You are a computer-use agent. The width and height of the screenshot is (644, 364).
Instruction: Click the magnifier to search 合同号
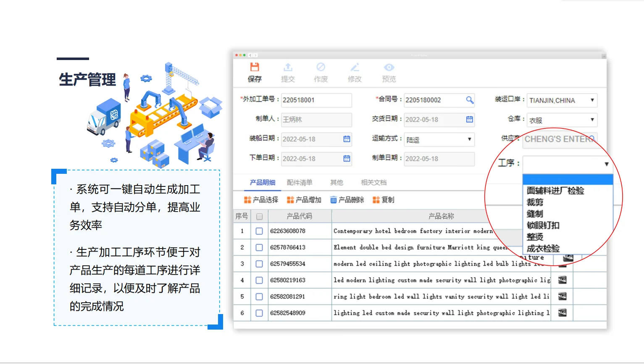[470, 100]
